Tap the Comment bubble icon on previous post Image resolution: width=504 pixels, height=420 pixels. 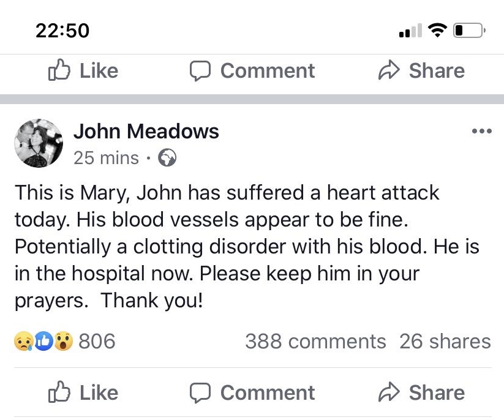[x=200, y=71]
